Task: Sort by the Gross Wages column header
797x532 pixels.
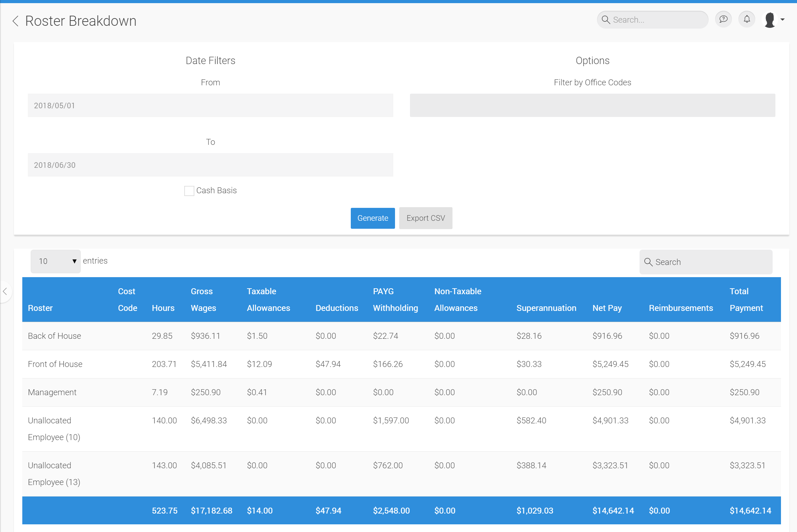Action: click(x=203, y=299)
